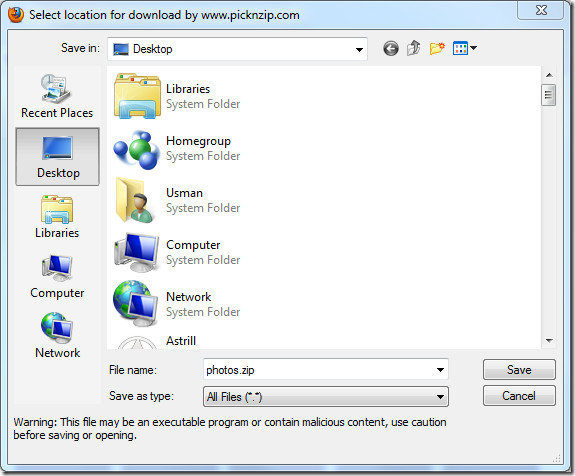Open the Save as type dropdown
Screen dimensions: 575x476
(326, 396)
